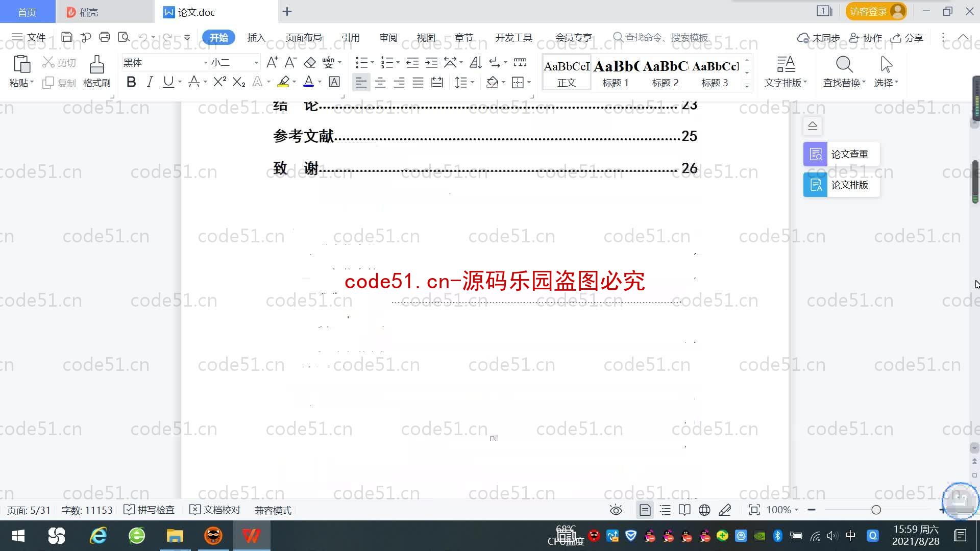Open the Select cursor tool
The image size is (980, 551).
886,71
